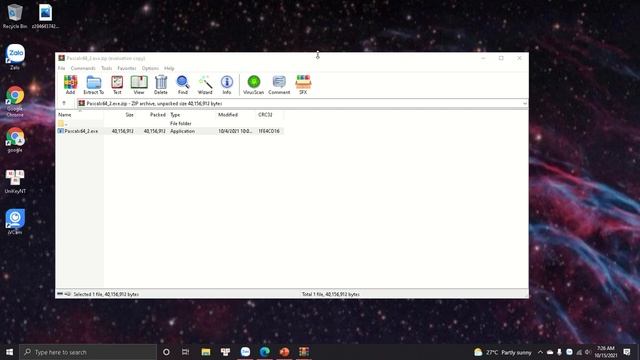Click the 'File folder' type cell
The height and width of the screenshot is (360, 640).
(x=180, y=123)
